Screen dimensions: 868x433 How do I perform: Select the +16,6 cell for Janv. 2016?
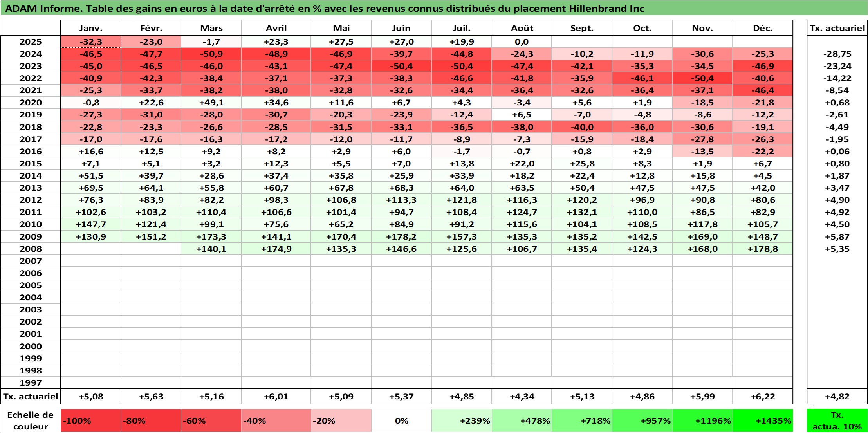91,151
